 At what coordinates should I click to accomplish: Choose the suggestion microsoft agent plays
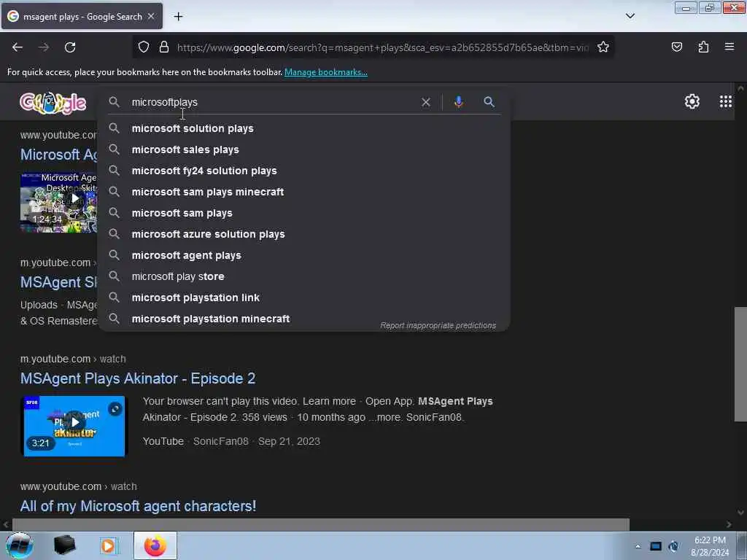pos(304,255)
